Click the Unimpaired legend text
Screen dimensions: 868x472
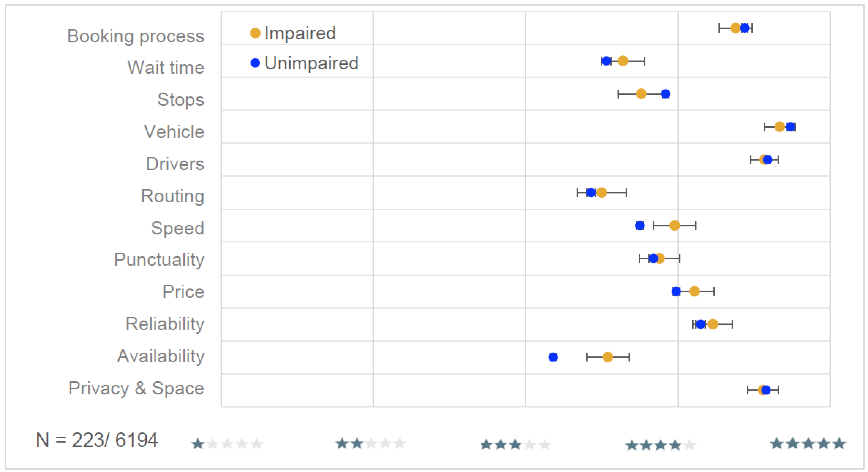click(311, 63)
